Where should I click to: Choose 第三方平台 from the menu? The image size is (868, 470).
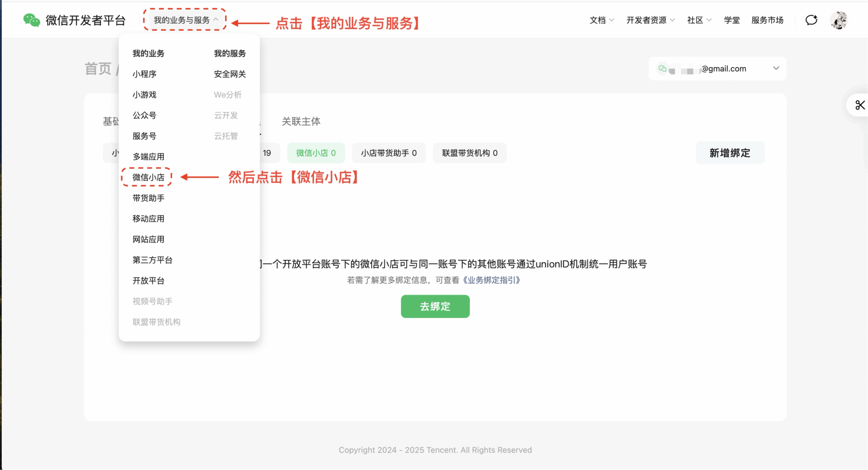coord(152,260)
